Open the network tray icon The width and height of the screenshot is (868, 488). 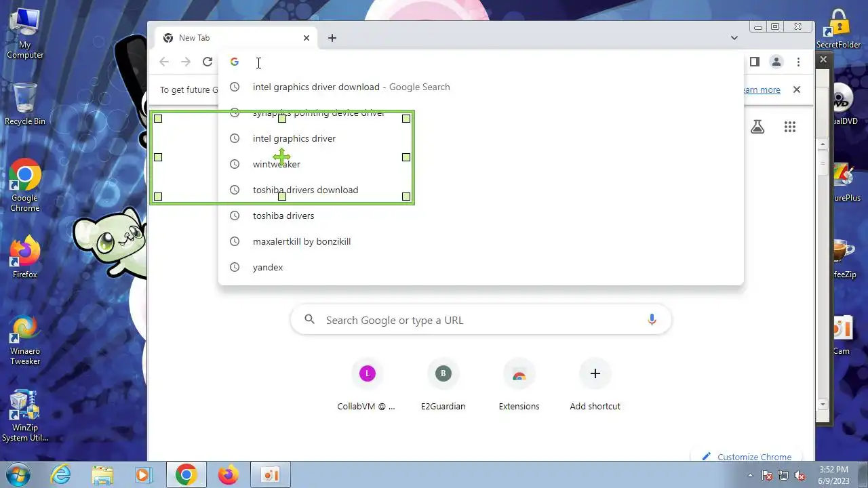[x=783, y=475]
